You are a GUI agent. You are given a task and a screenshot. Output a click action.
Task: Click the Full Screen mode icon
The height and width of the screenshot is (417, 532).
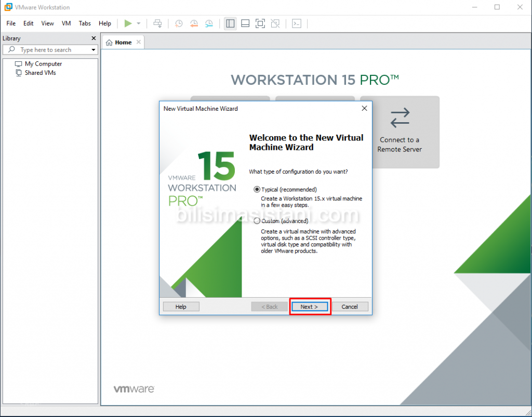(x=260, y=23)
